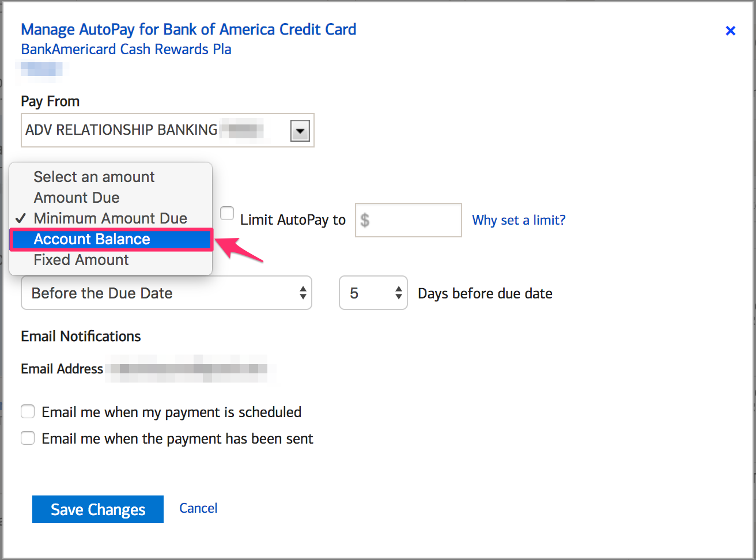Open the 'Why set a limit?' link

coord(519,220)
